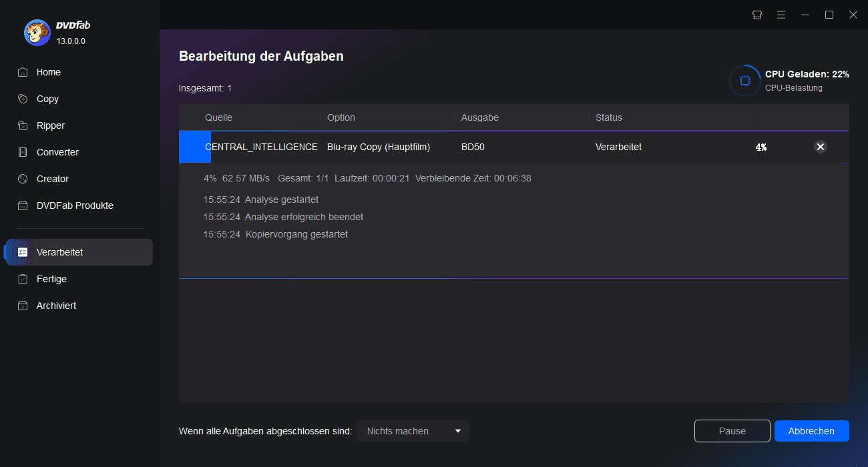Click the 'Laufzeit: 00:00:21' text

tap(372, 178)
